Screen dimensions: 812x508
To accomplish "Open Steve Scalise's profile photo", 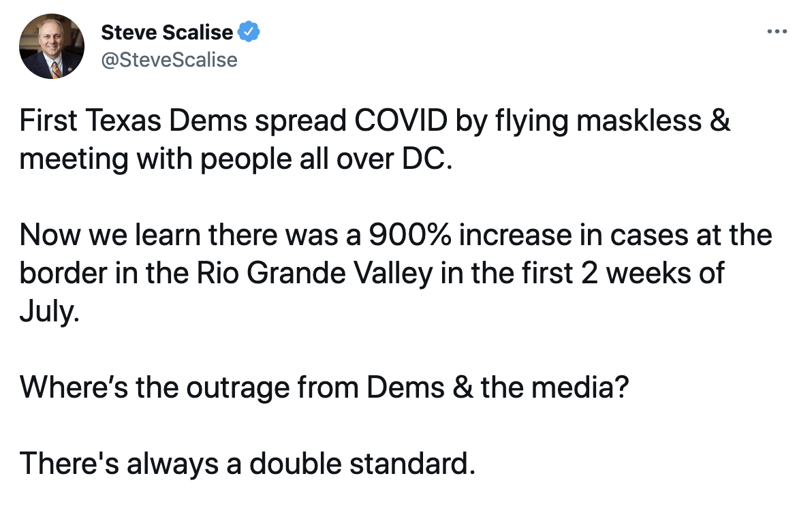I will (52, 46).
